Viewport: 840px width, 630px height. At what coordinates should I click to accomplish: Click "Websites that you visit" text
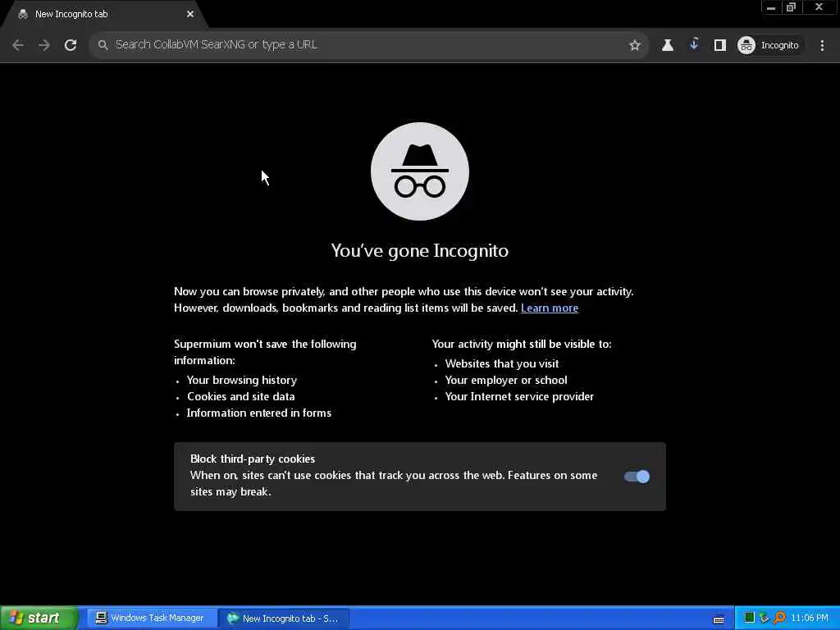coord(502,363)
